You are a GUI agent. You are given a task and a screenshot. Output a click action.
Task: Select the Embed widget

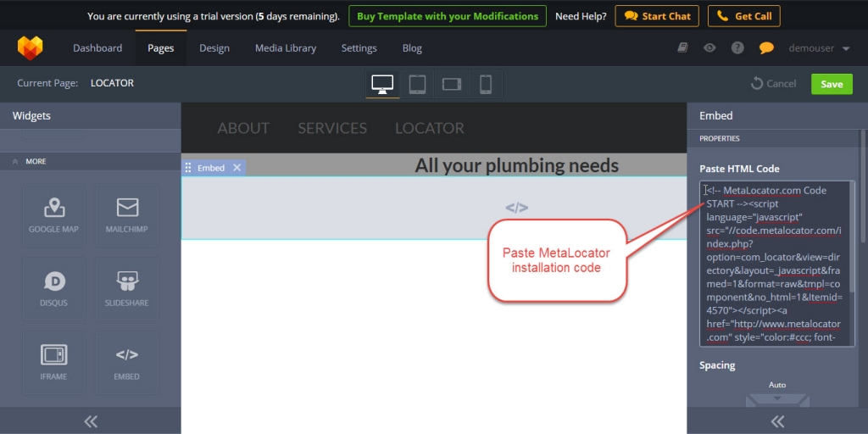(127, 363)
